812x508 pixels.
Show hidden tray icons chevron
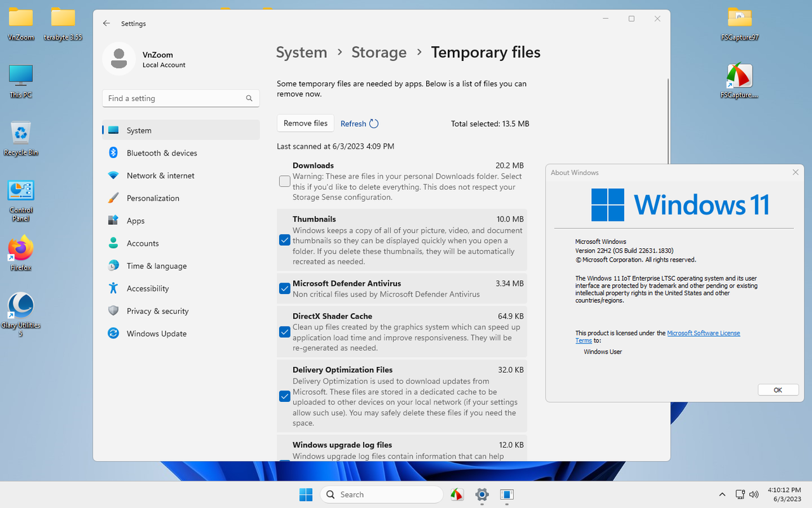click(722, 494)
